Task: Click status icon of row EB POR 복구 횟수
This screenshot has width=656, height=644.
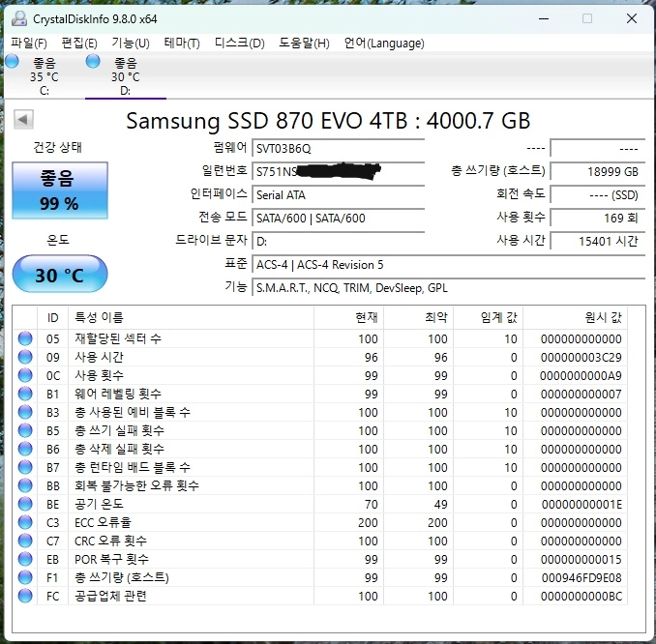Action: (25, 559)
